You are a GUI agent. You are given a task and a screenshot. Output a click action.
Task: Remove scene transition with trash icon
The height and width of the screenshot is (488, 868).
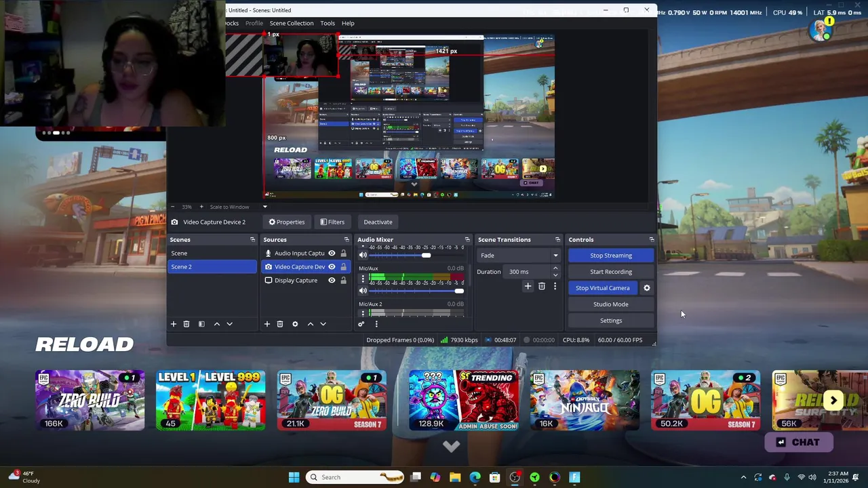[x=541, y=286]
